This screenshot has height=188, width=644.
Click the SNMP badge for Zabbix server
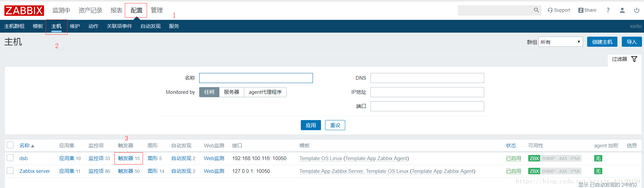(x=548, y=171)
